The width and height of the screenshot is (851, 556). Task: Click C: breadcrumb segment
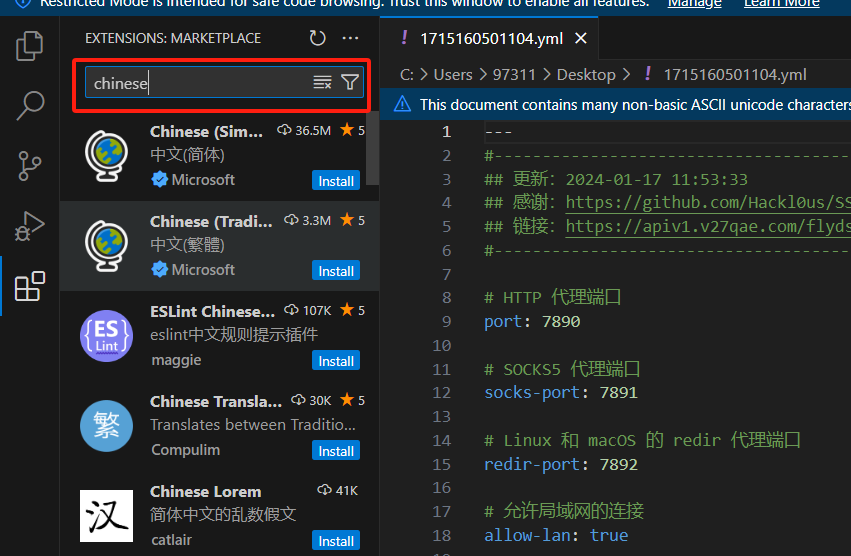click(x=407, y=74)
